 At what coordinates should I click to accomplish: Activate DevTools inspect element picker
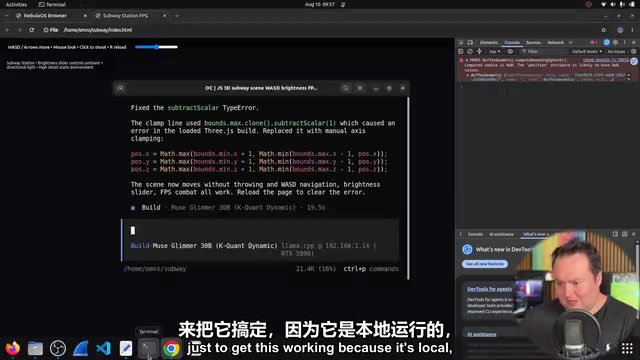(461, 42)
